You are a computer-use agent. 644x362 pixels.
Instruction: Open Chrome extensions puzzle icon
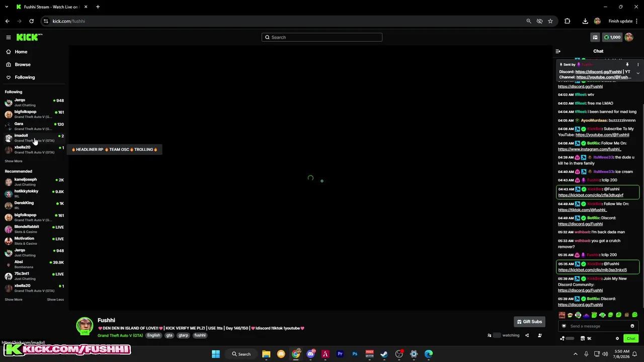(x=568, y=21)
